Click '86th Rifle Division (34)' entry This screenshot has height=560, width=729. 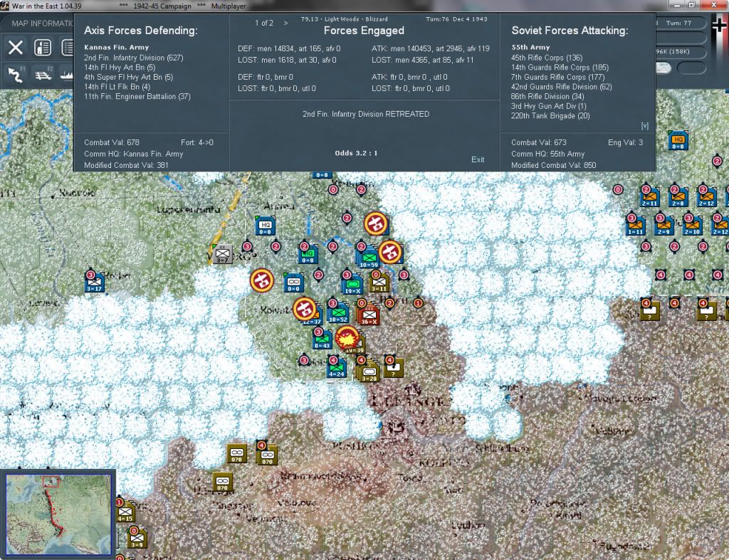(547, 97)
